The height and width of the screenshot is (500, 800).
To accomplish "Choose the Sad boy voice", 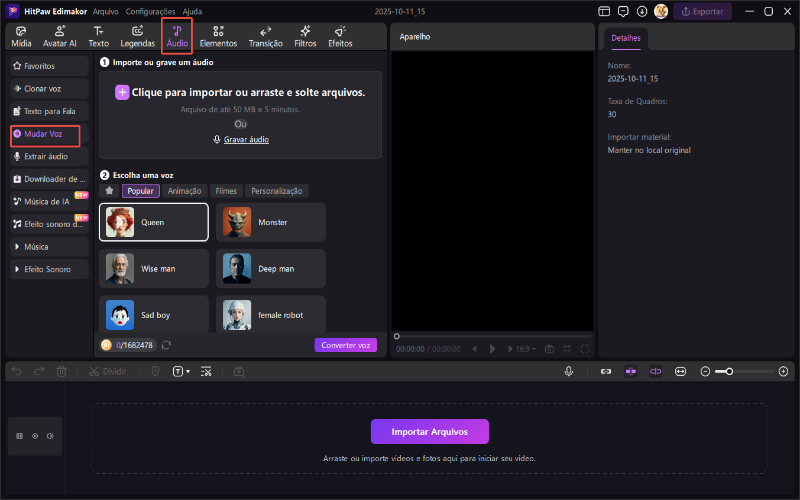I will (154, 314).
